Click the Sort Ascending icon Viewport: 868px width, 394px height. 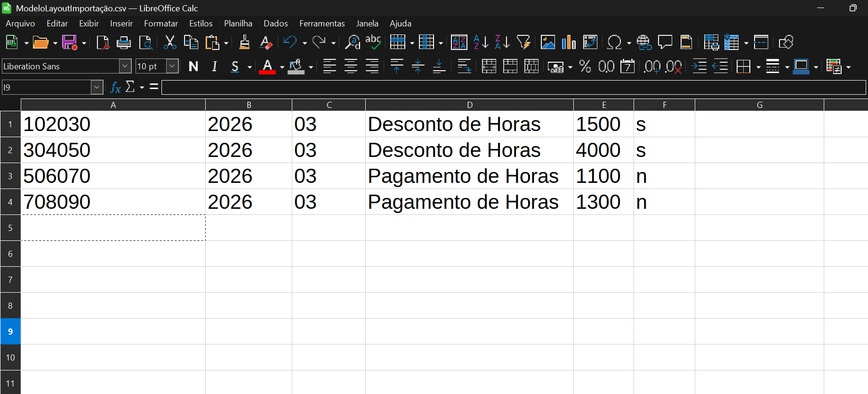(x=481, y=42)
